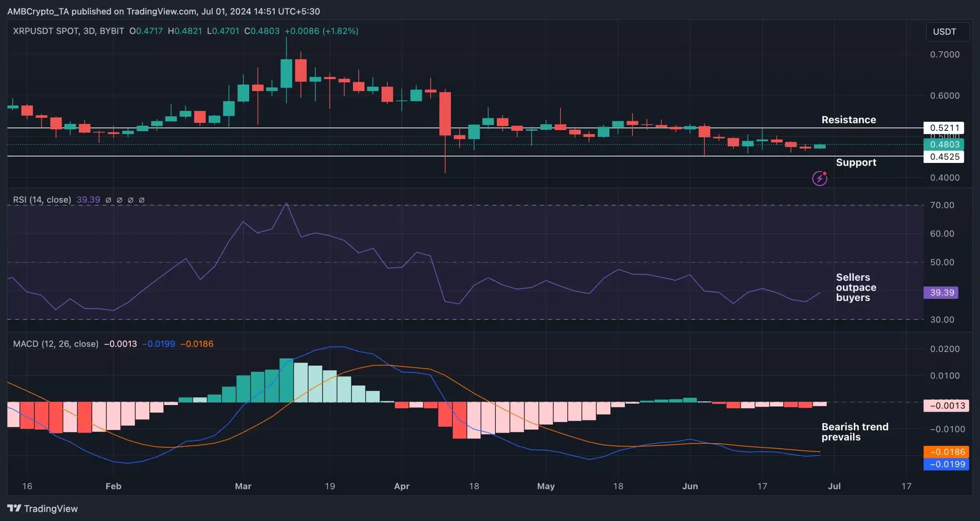Click the green 0.4803 current price label
The height and width of the screenshot is (521, 980).
pos(944,145)
